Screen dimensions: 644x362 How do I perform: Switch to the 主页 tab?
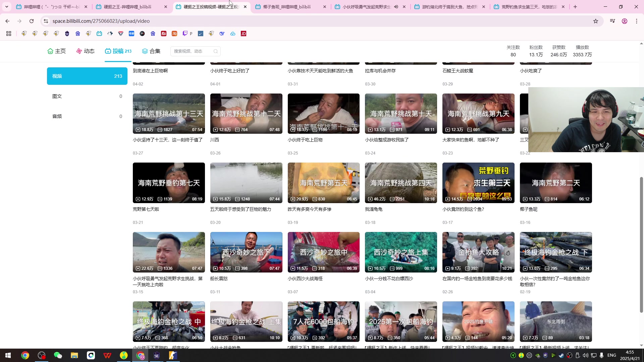coord(56,51)
